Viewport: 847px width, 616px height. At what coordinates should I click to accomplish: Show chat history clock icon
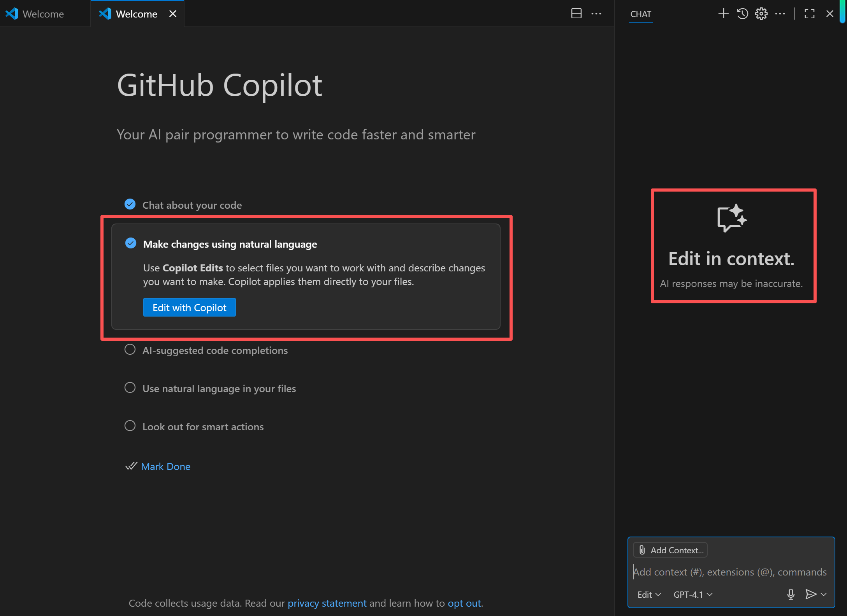pyautogui.click(x=743, y=14)
